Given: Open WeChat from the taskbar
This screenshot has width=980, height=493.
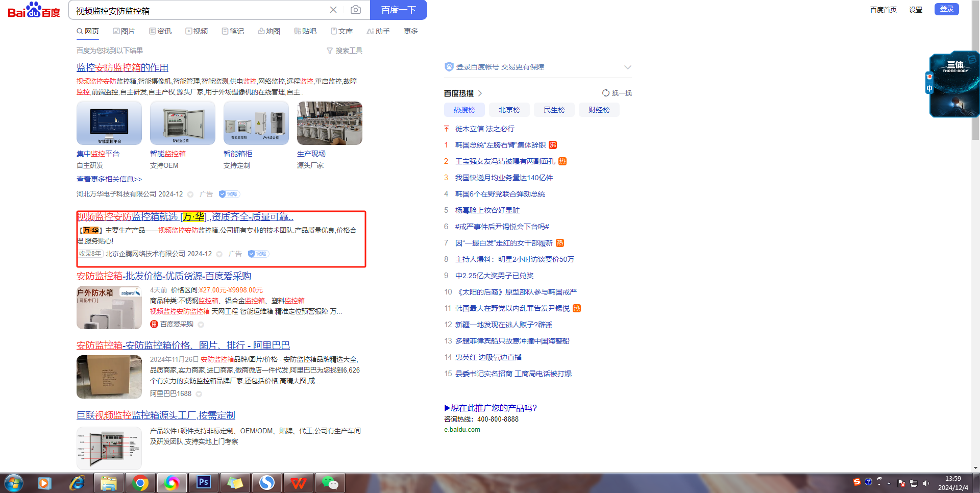Looking at the screenshot, I should point(330,482).
